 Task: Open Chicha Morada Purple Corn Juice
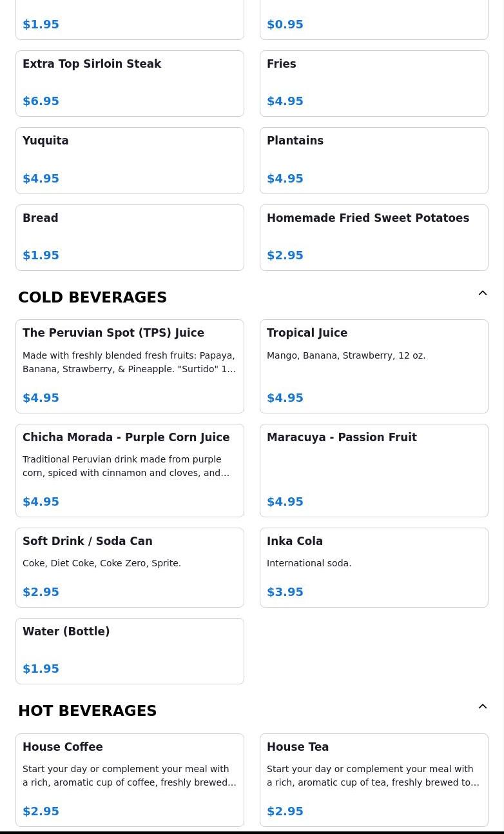[130, 470]
